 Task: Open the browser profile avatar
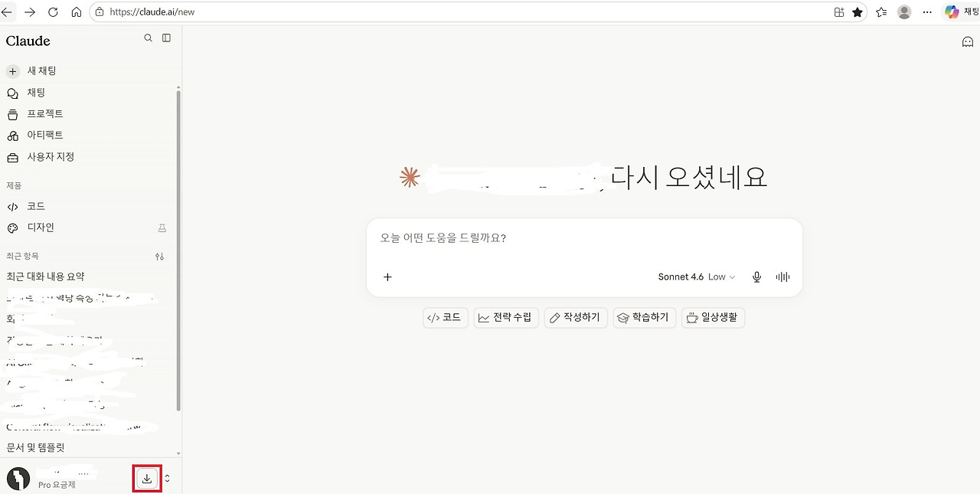coord(904,12)
